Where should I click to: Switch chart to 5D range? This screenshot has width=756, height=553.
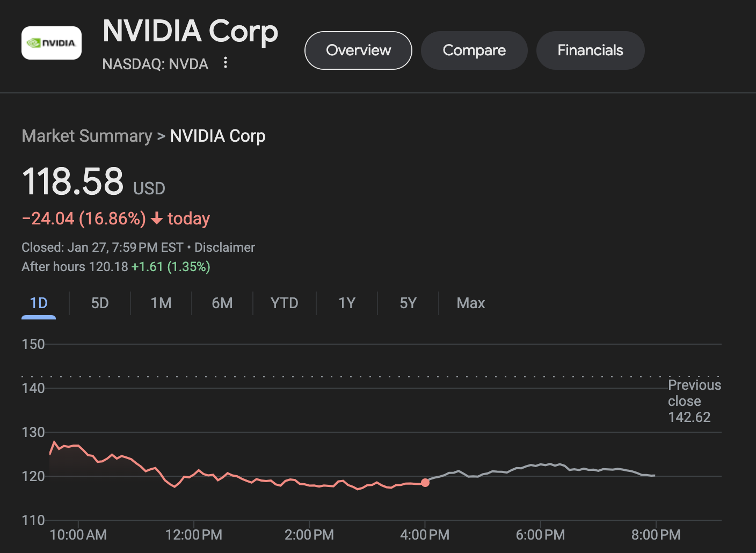(100, 303)
